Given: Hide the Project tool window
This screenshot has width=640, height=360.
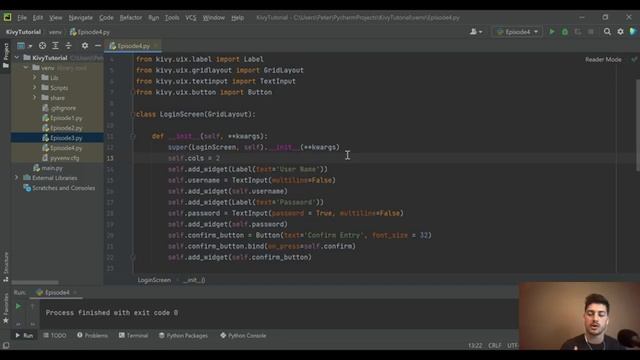Looking at the screenshot, I should (x=98, y=46).
